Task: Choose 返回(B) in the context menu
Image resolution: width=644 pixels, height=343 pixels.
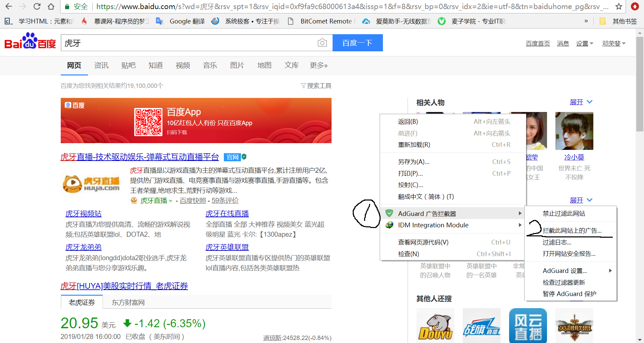Action: [453, 122]
